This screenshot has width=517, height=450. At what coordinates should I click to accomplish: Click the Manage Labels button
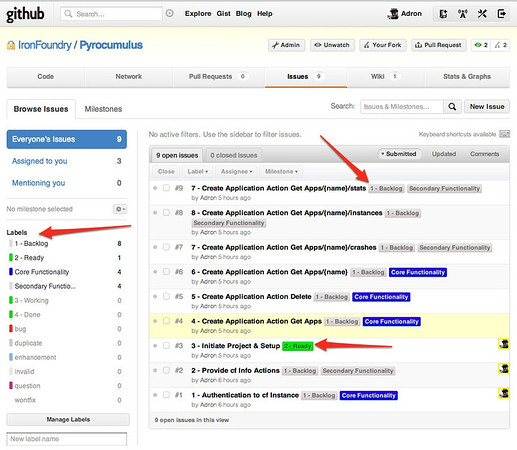(68, 420)
